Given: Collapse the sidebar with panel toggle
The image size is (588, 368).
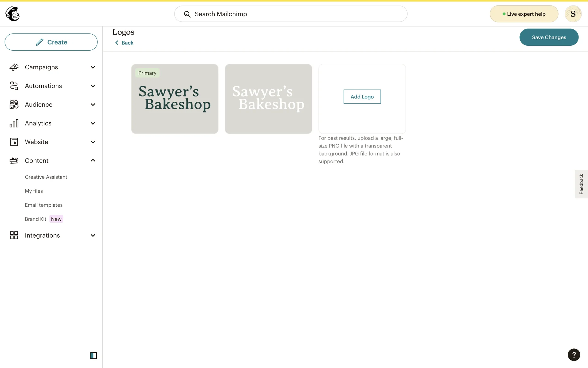Looking at the screenshot, I should [x=93, y=355].
